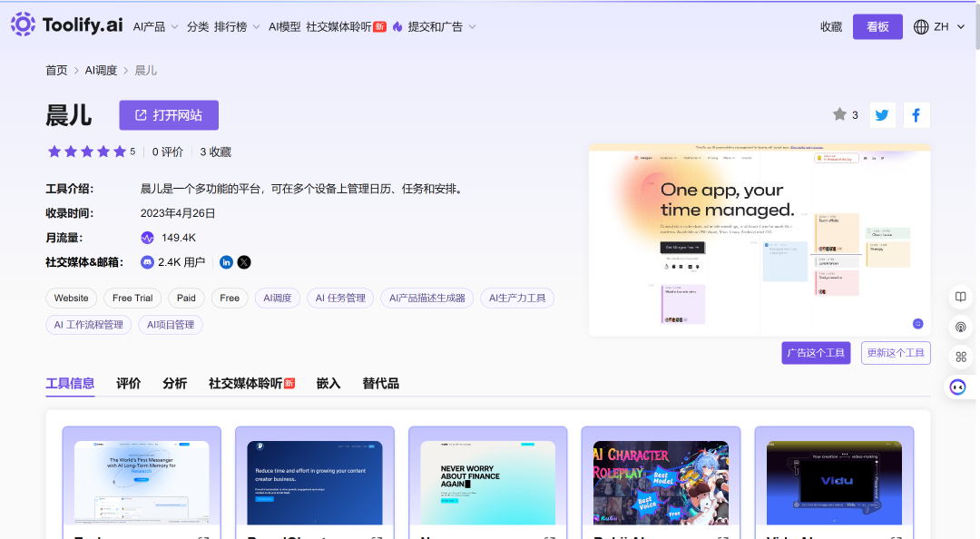Switch to the 社交媒体聆听 tab
This screenshot has height=539, width=980.
tap(251, 383)
